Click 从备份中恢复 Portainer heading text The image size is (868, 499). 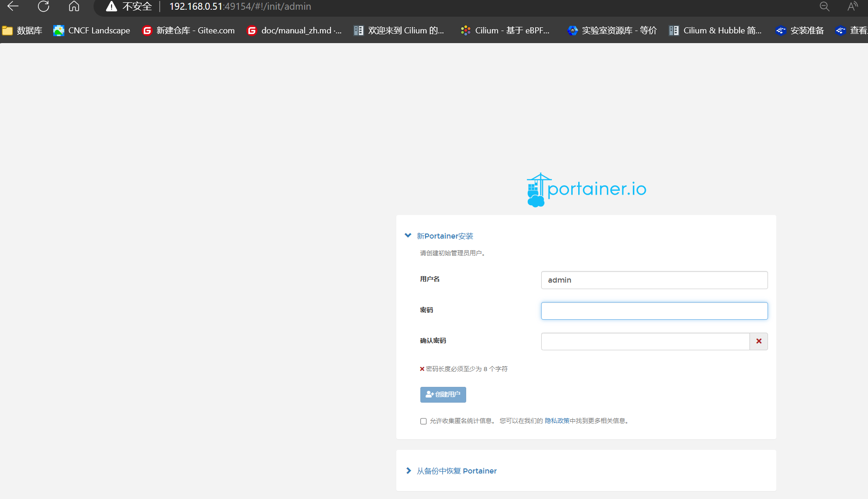point(456,471)
